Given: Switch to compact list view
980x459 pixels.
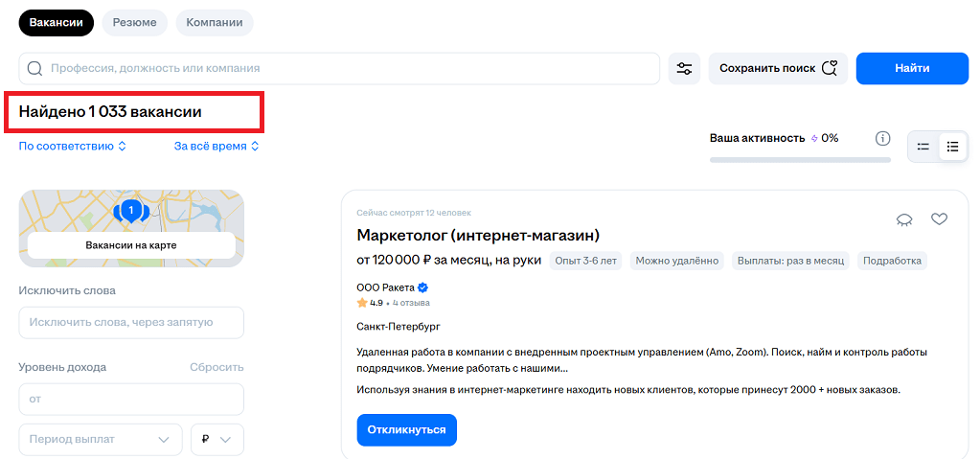Looking at the screenshot, I should 923,147.
